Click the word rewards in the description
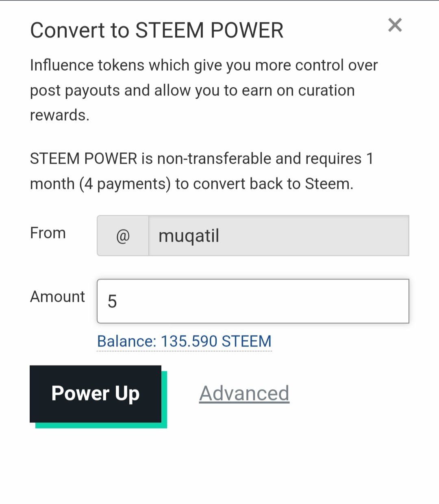This screenshot has height=504, width=439. pos(59,115)
